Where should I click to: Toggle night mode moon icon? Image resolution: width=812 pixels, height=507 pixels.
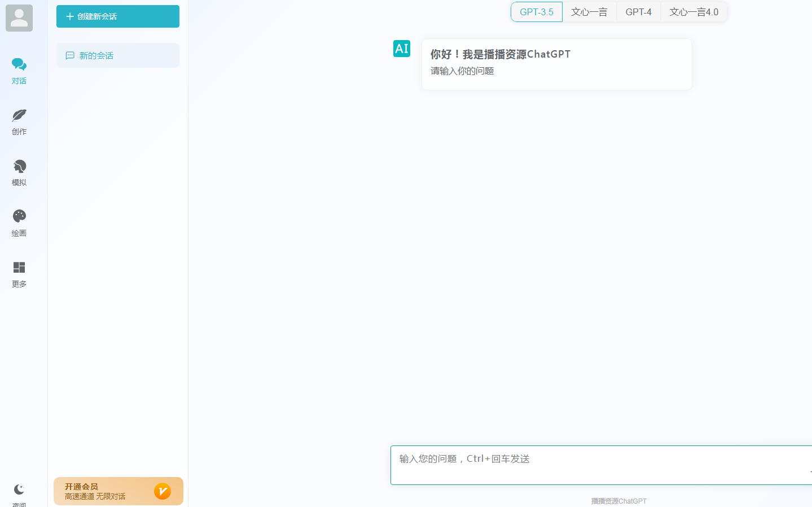[x=19, y=489]
